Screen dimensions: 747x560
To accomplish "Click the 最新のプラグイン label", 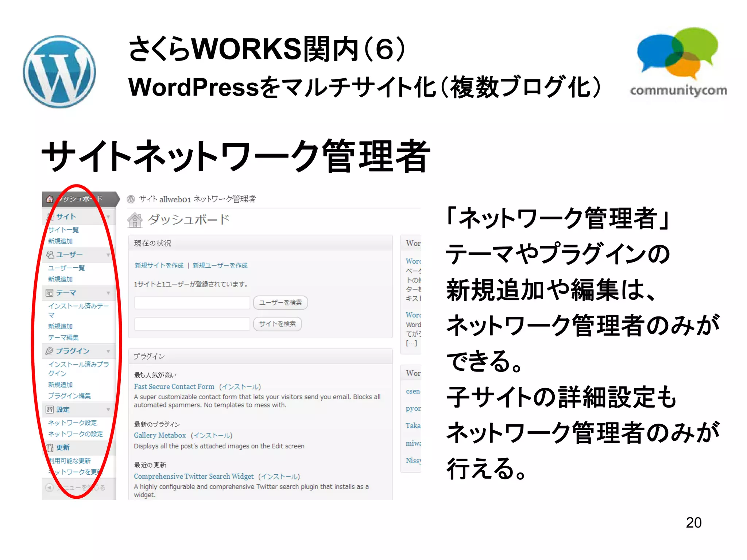I will (x=157, y=424).
